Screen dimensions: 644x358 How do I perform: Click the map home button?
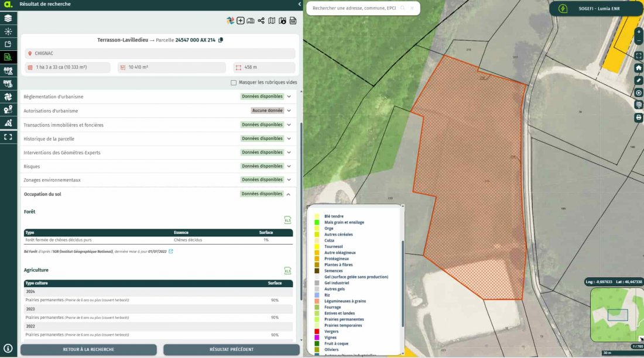639,68
